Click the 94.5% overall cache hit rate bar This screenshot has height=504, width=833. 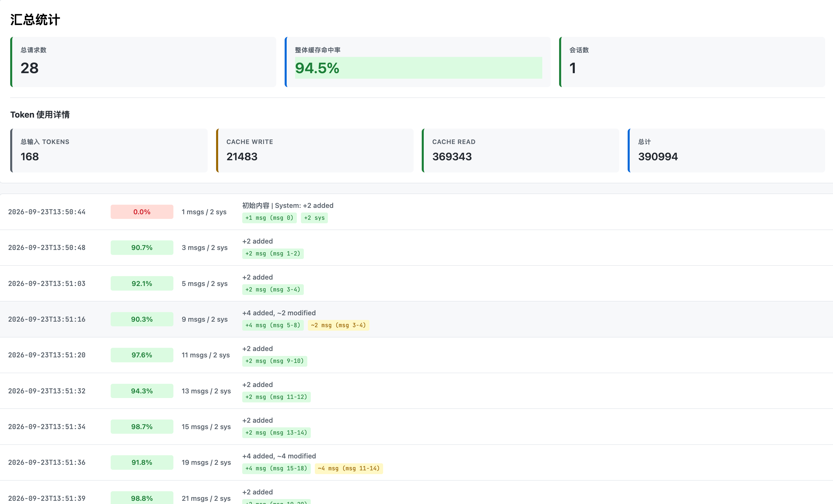point(418,68)
